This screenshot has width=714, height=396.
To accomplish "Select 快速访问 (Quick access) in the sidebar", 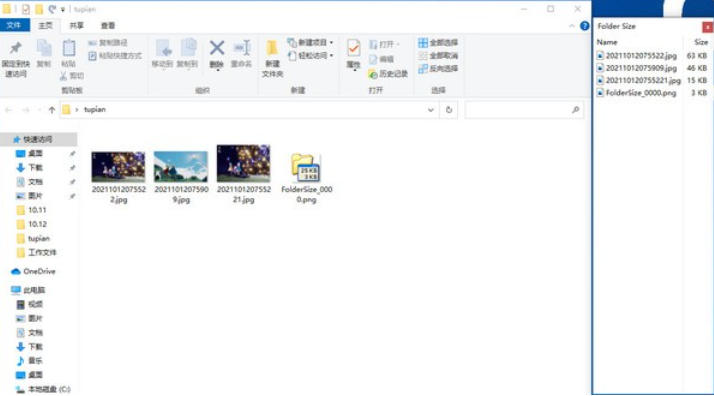I will [38, 139].
